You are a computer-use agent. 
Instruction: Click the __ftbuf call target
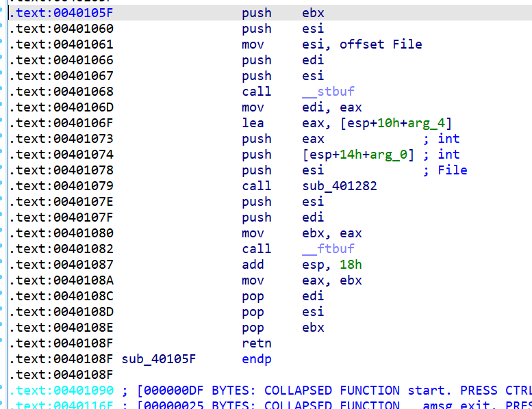(x=328, y=249)
